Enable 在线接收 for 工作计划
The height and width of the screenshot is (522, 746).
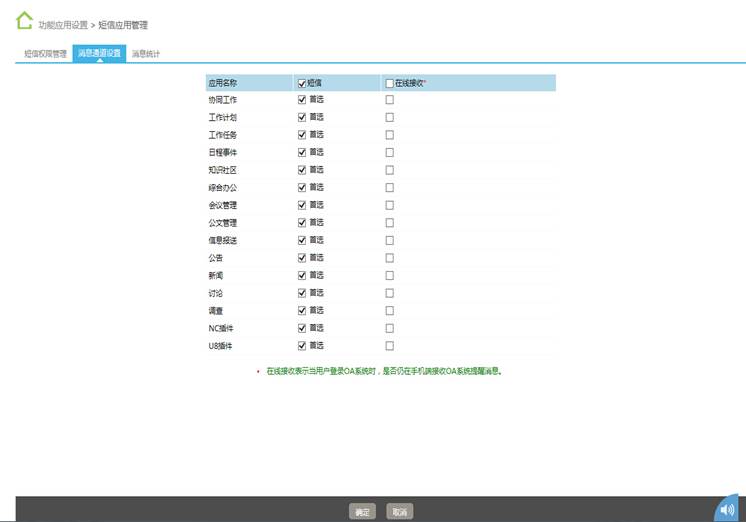[390, 117]
